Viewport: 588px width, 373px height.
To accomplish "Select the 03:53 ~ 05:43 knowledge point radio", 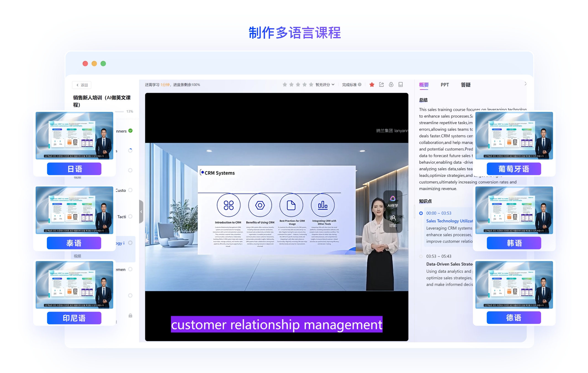I will click(421, 256).
